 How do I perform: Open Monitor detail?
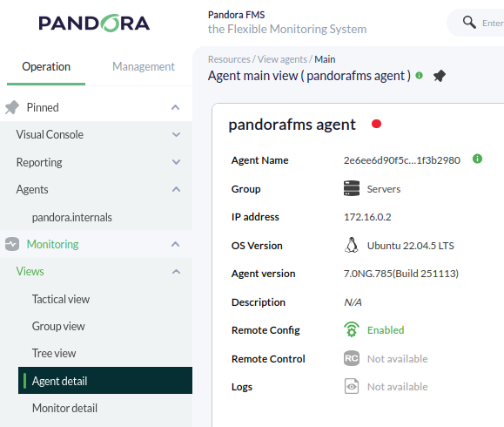(64, 408)
